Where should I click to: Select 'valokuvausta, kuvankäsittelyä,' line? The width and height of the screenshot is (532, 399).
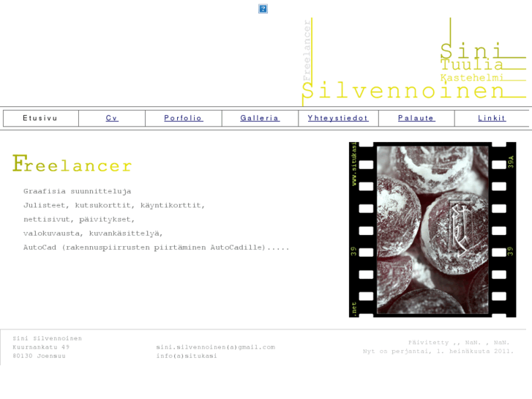[93, 234]
